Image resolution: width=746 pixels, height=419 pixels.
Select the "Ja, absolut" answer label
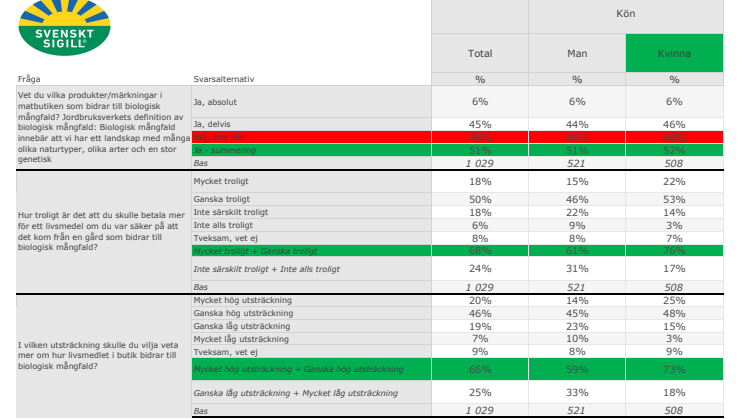click(x=216, y=102)
